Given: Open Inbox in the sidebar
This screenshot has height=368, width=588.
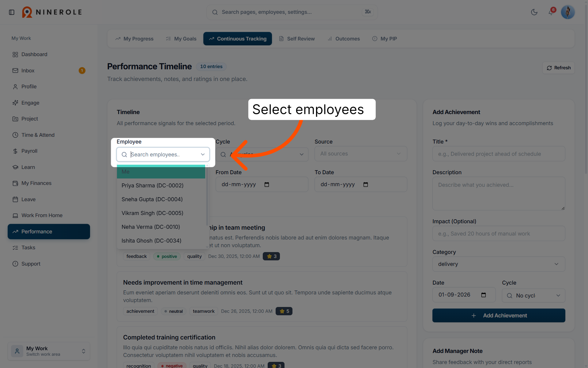Looking at the screenshot, I should (49, 71).
